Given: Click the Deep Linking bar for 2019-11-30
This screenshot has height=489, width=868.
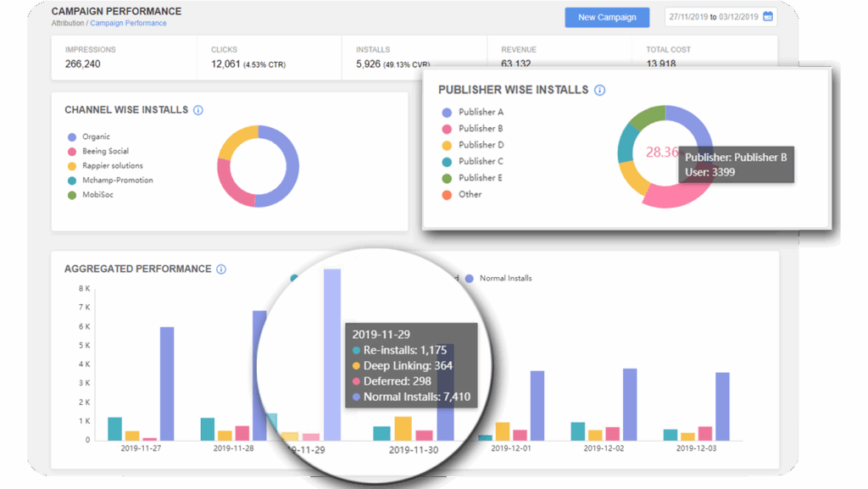Looking at the screenshot, I should (403, 429).
